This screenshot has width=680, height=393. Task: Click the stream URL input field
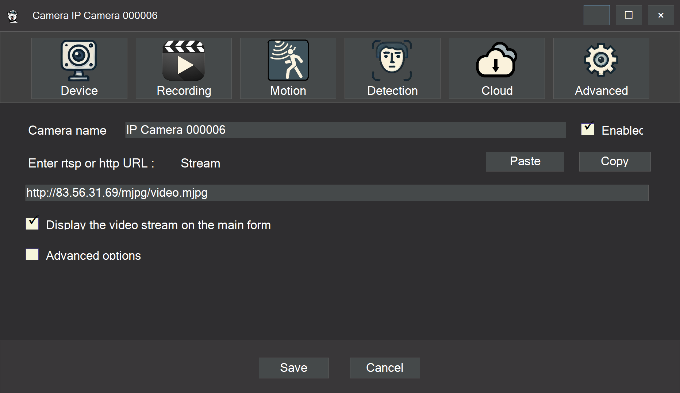tap(337, 193)
